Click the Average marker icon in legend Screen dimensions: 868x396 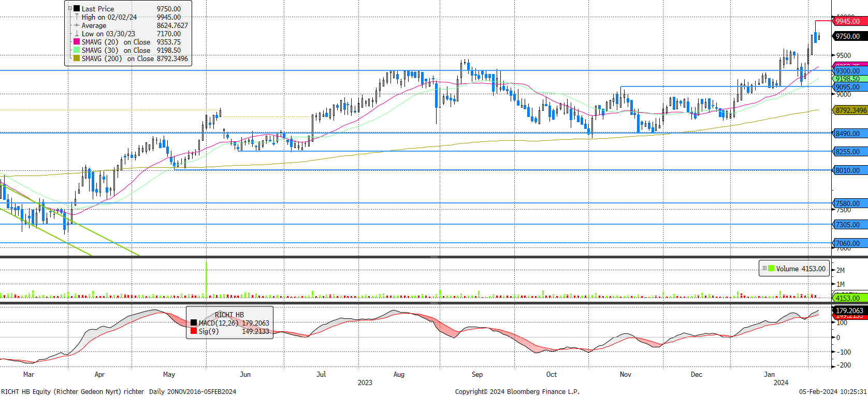77,25
